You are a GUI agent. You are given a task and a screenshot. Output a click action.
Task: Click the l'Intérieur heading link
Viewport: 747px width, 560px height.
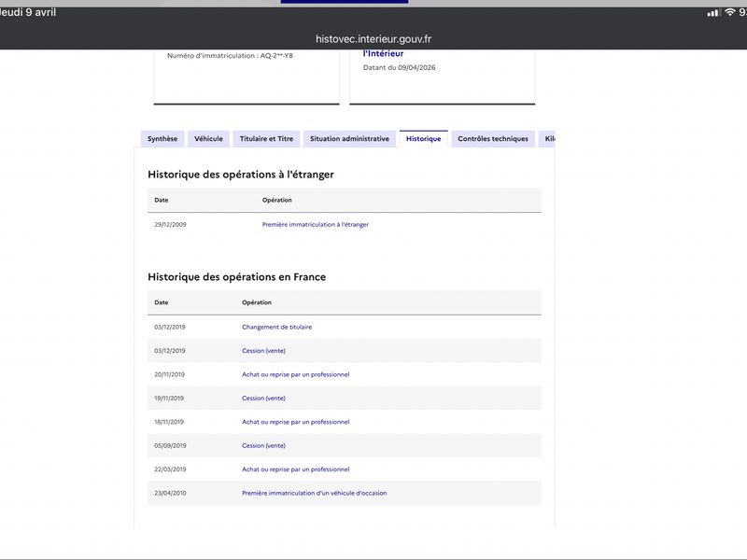point(383,53)
